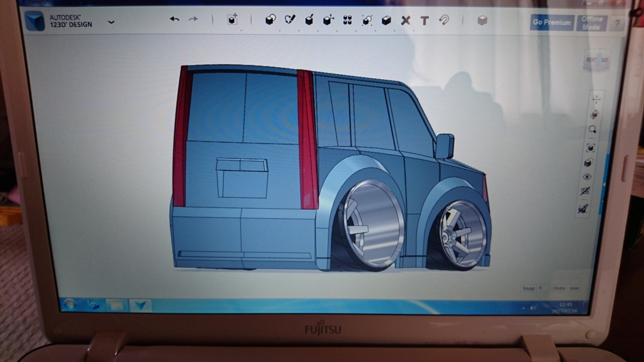Open the eye visibility options
Screen dimensions: 644x362
pos(587,177)
